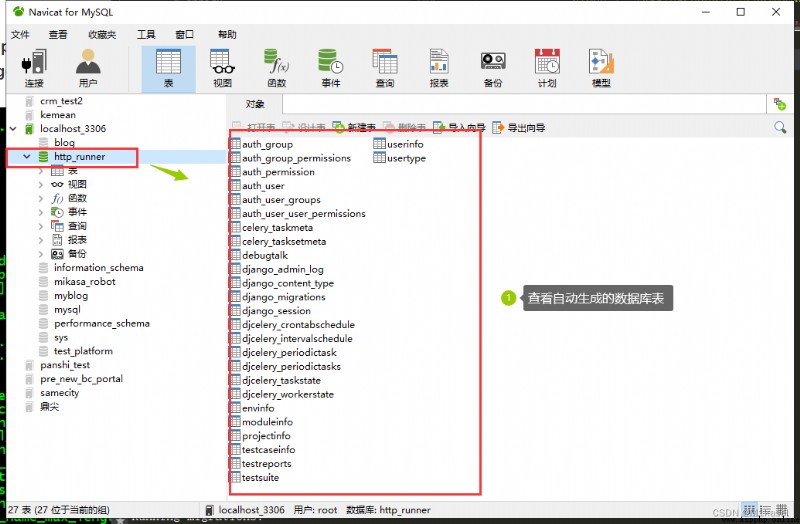Open the 文件 menu
This screenshot has height=524, width=800.
[x=20, y=34]
